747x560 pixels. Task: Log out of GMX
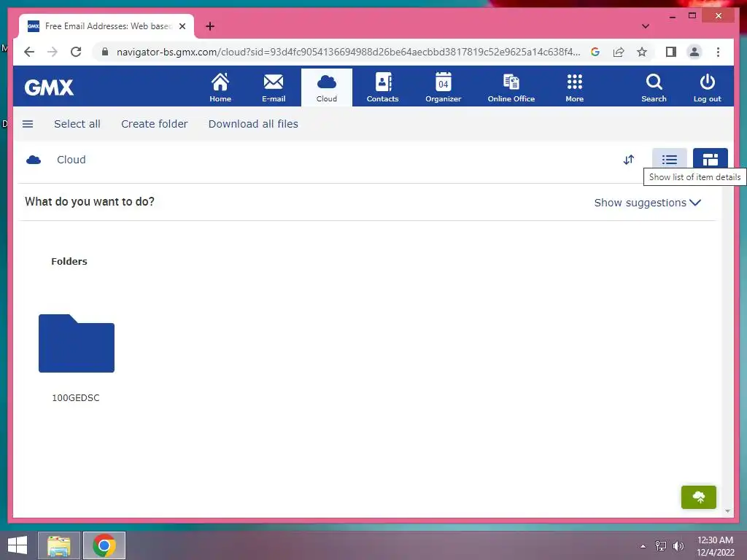click(707, 87)
